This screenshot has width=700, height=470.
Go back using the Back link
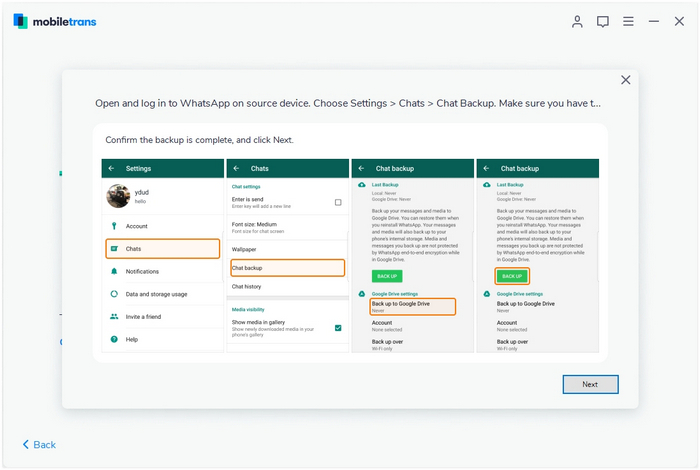point(39,444)
